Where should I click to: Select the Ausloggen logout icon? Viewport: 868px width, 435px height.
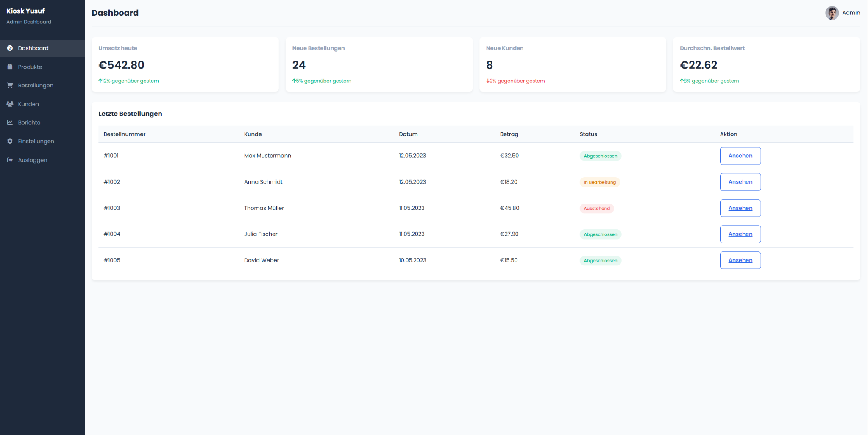coord(10,160)
